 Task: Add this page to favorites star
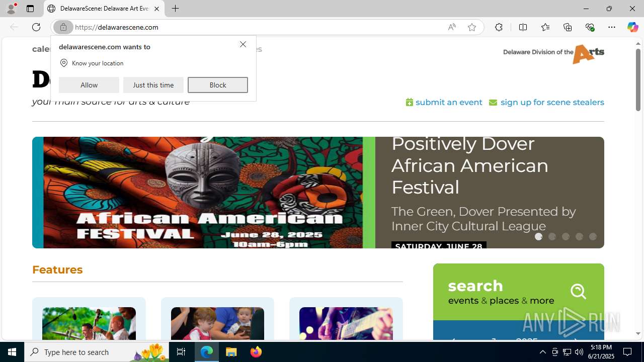[471, 27]
